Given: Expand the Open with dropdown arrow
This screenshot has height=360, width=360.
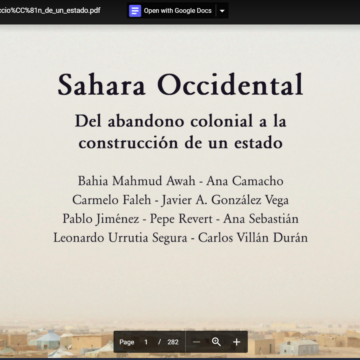Looking at the screenshot, I should click(222, 11).
